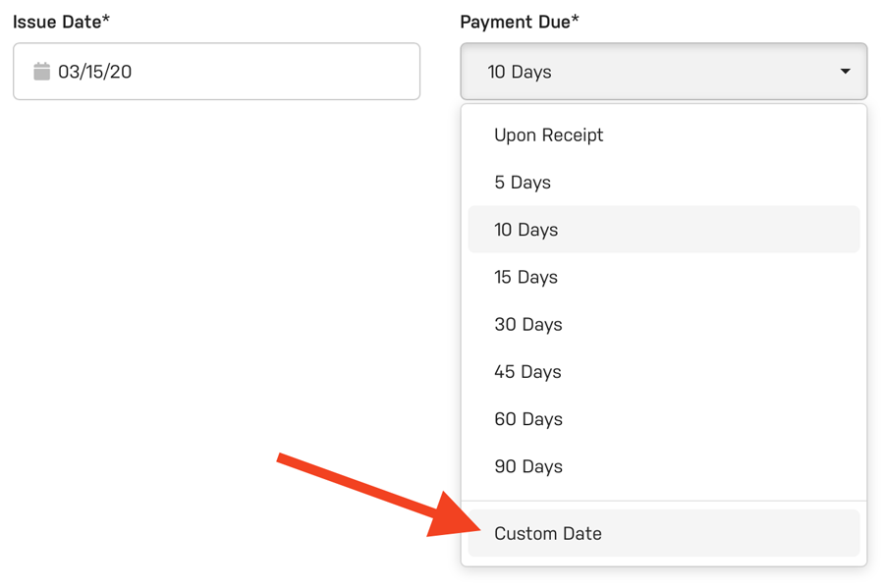
Task: Choose Upon Receipt payment term
Action: pyautogui.click(x=548, y=135)
